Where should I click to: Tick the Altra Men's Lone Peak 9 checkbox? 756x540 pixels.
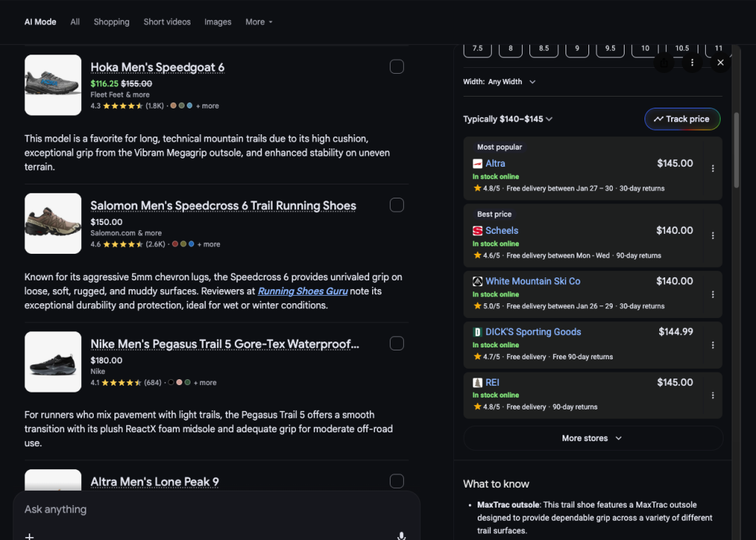[396, 481]
